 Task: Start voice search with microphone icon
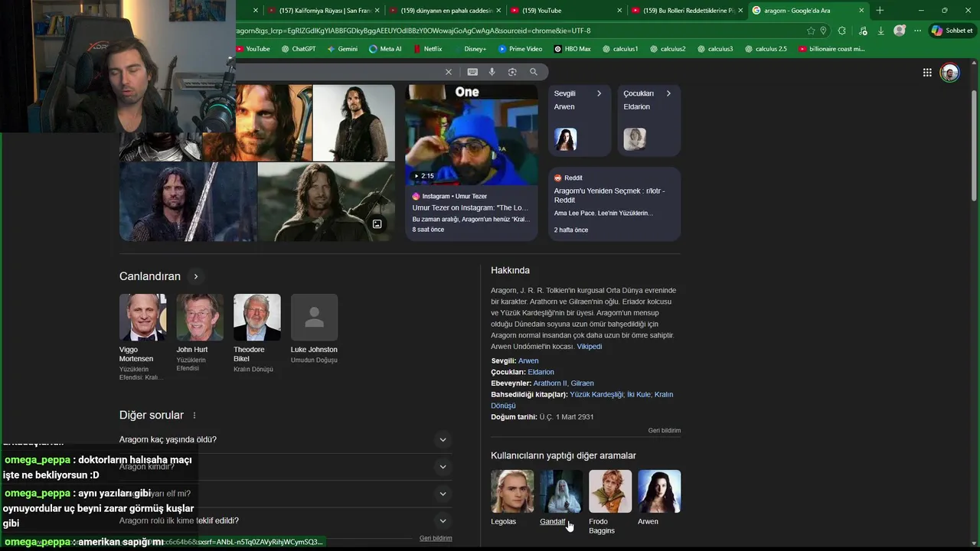click(x=492, y=72)
